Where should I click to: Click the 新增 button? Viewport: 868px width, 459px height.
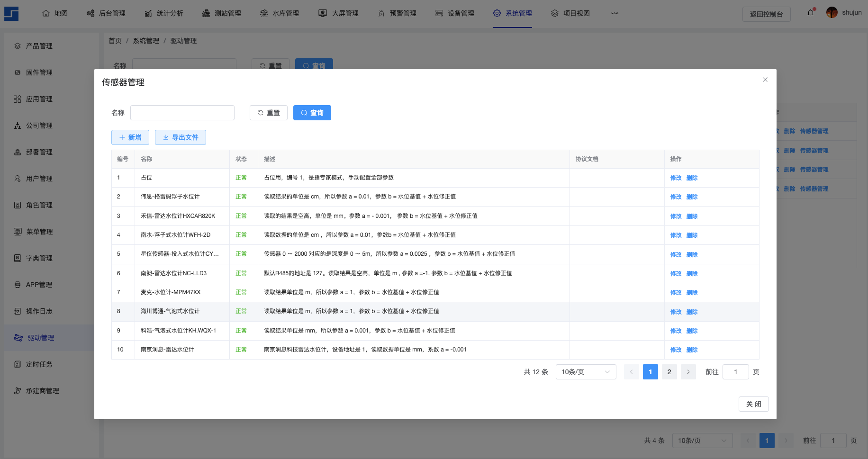tap(130, 137)
